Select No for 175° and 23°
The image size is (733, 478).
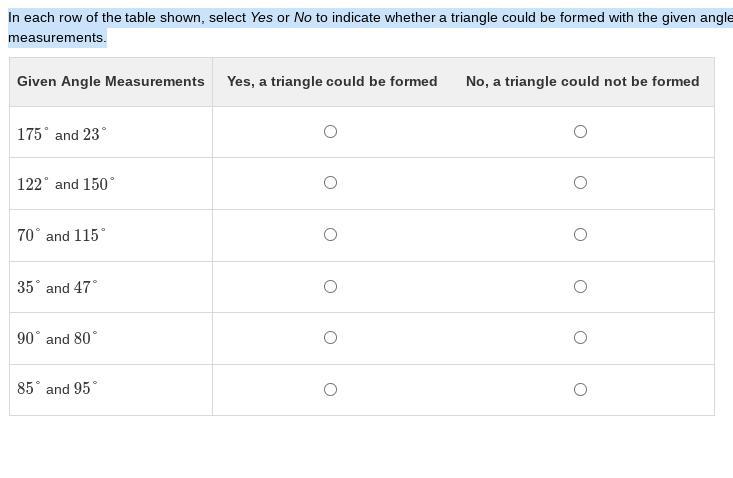580,132
